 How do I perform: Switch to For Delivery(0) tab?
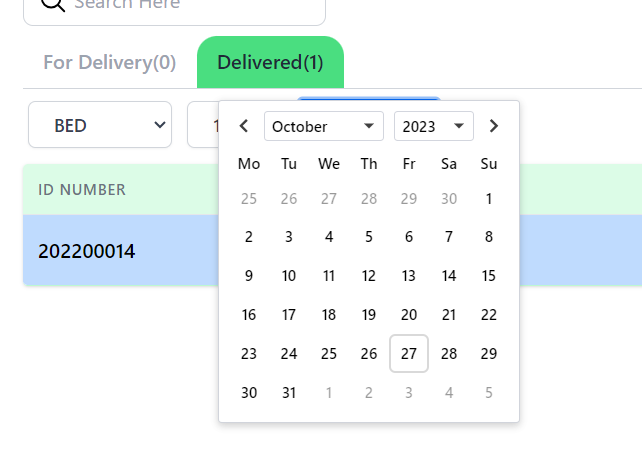pos(110,63)
